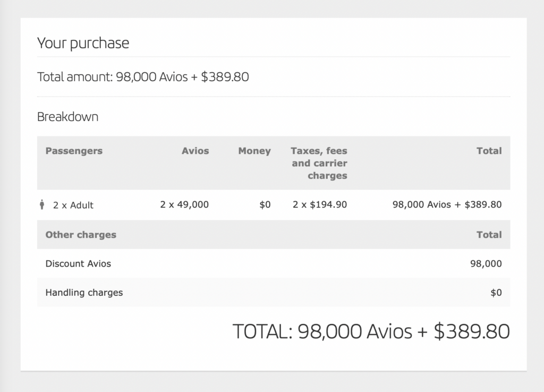Click the large TOTAL line at the bottom
Screen dimensions: 544x392
[x=371, y=331]
